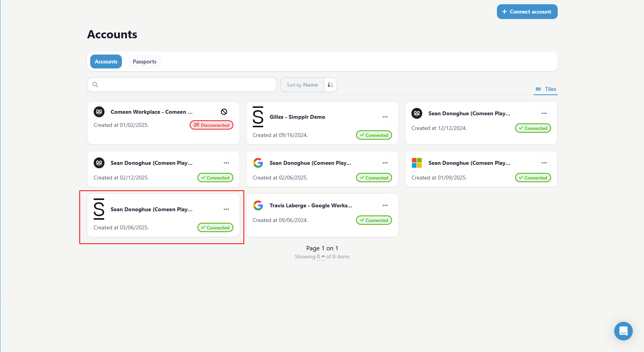Click Google logo on Travis Laberge card
This screenshot has width=644, height=352.
coord(258,205)
